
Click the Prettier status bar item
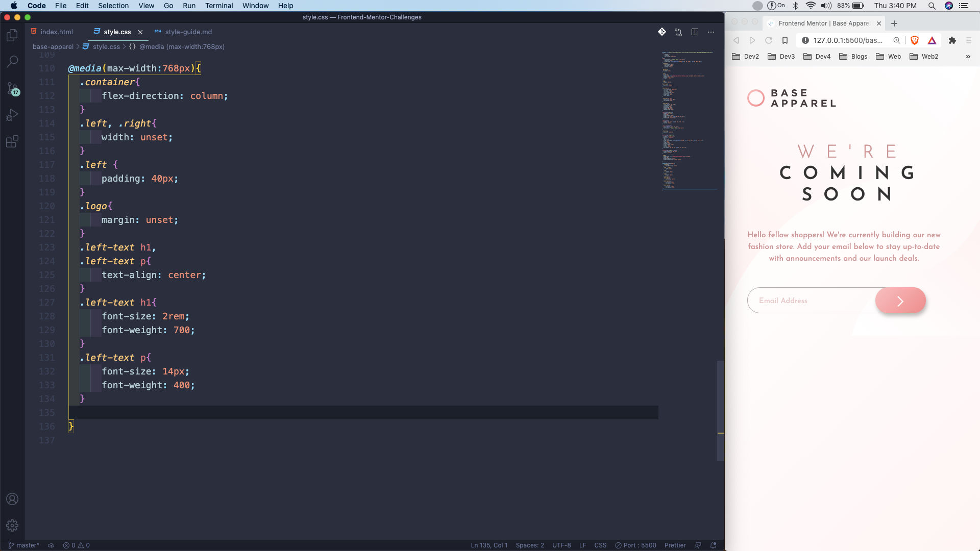[x=675, y=545]
